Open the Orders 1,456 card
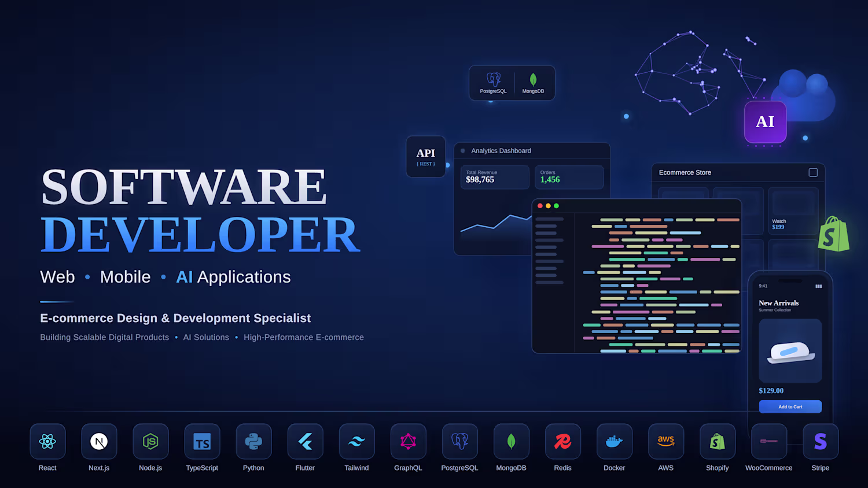 (x=569, y=177)
